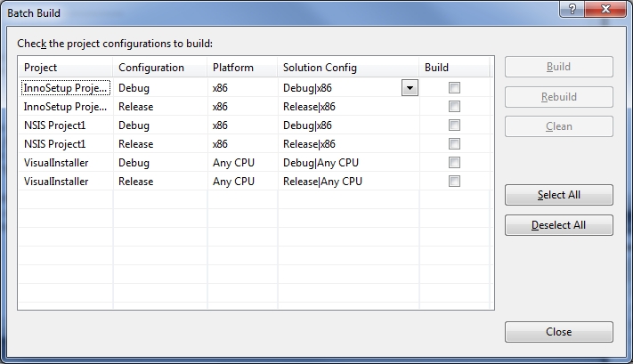
Task: Click Debug configuration in VisualInstaller row
Action: tap(160, 163)
